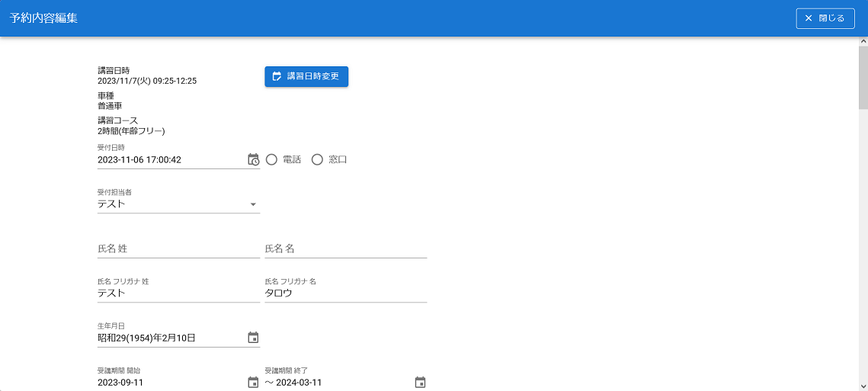Image resolution: width=868 pixels, height=391 pixels.
Task: Open the 受講期間 開始 calendar icon
Action: coord(254,383)
